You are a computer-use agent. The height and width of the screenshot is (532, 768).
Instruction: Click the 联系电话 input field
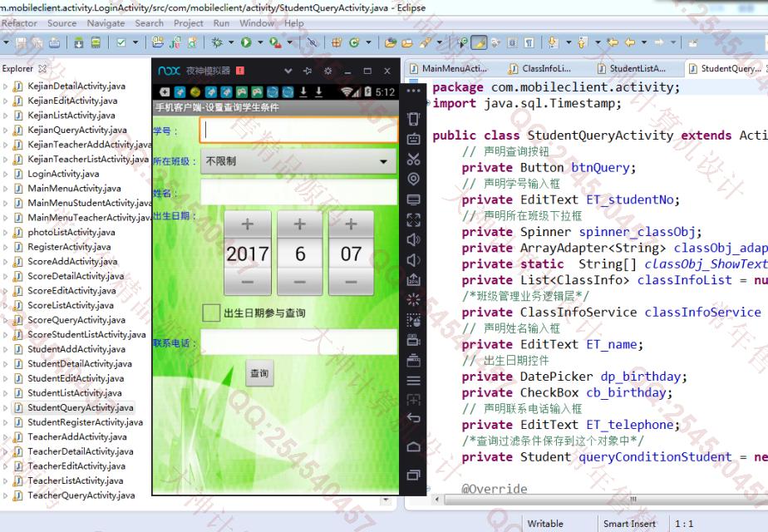coord(298,342)
